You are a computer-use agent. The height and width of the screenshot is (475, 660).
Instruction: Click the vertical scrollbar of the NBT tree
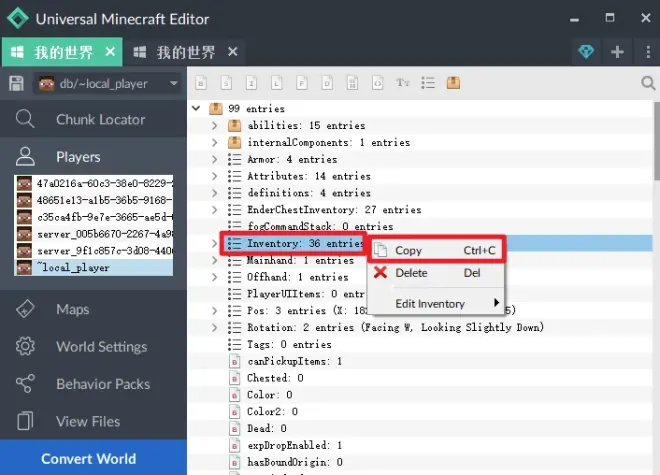tap(657, 141)
